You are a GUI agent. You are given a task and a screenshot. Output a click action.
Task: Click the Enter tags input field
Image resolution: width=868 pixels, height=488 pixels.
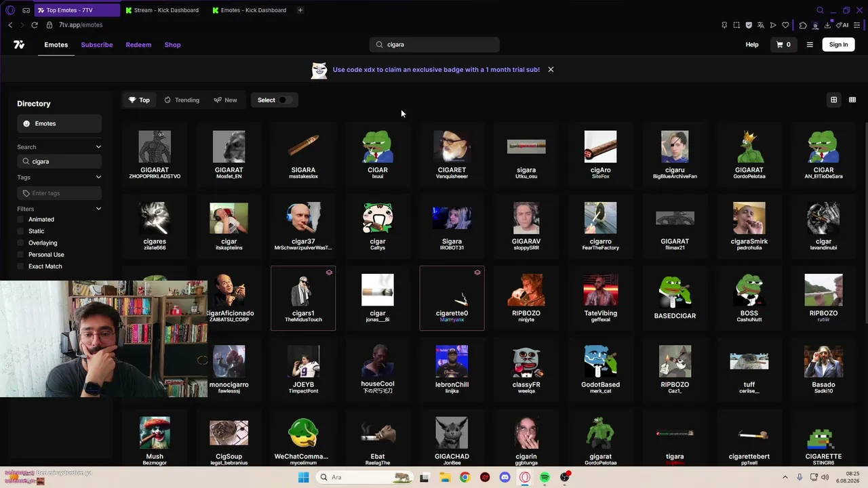[x=60, y=193]
